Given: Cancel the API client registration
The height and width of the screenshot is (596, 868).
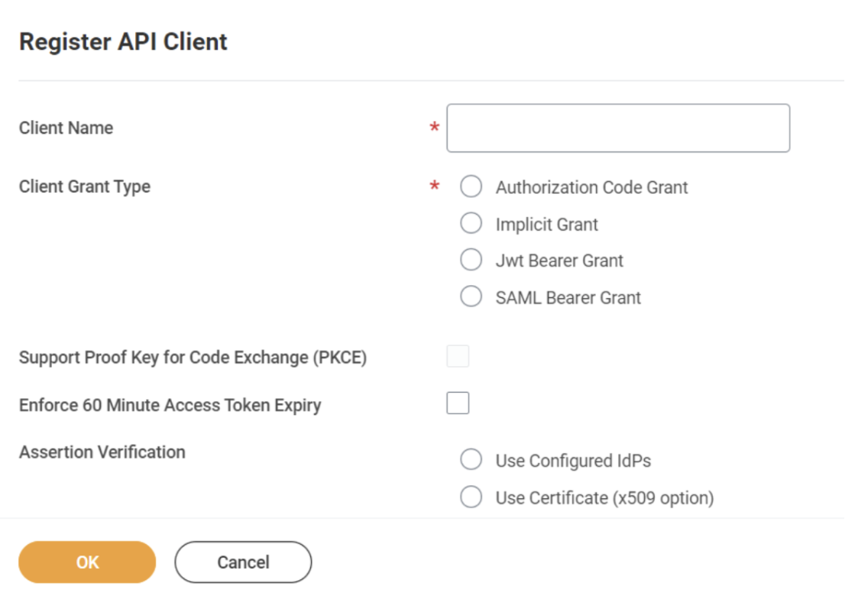Looking at the screenshot, I should 242,562.
